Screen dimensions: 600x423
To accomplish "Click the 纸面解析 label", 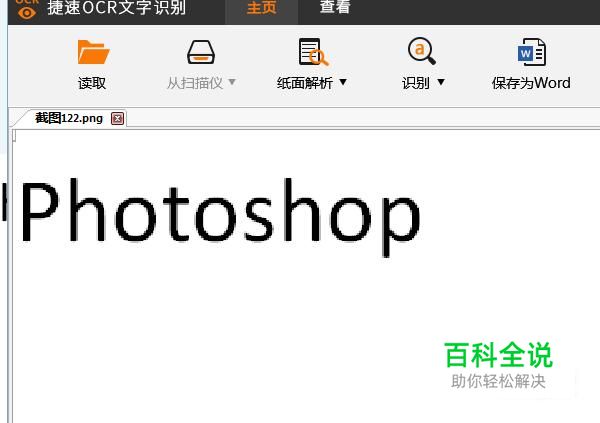I will pos(305,83).
